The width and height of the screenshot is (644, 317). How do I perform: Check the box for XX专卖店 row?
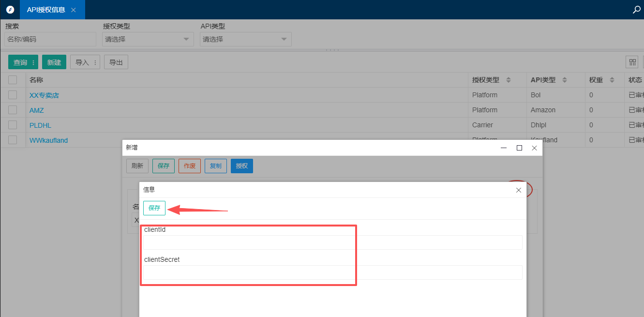pos(13,95)
